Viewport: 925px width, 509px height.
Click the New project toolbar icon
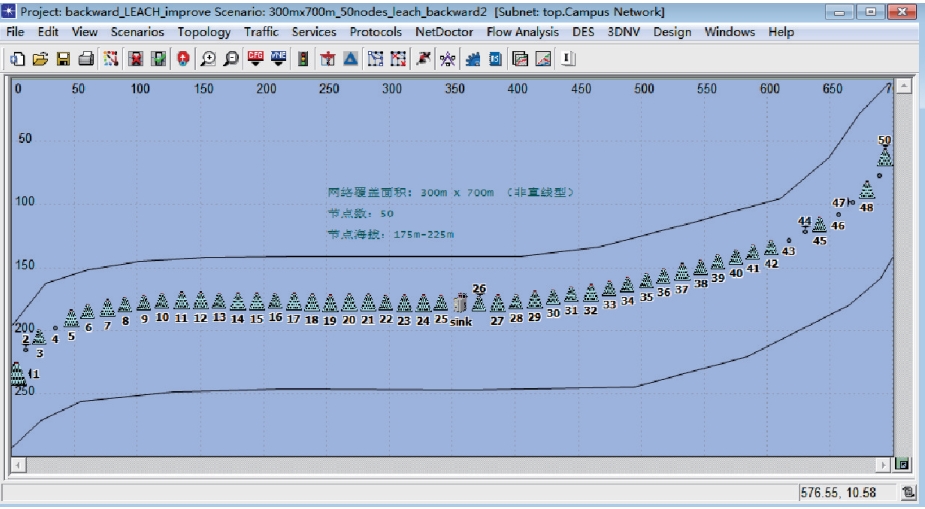(x=17, y=59)
